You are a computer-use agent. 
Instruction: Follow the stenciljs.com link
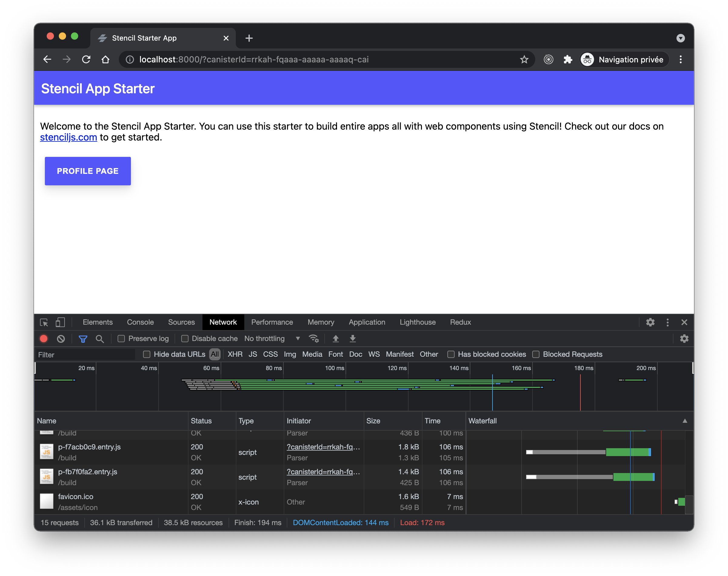(x=68, y=137)
